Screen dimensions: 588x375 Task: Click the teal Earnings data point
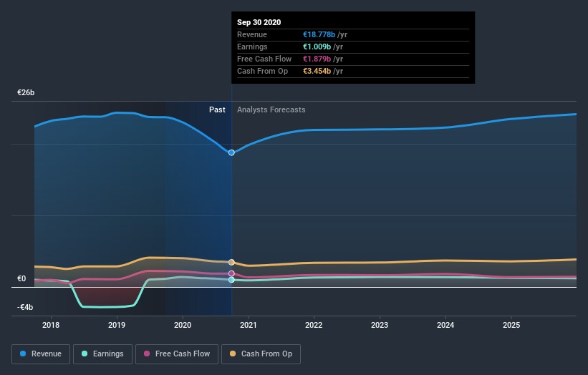coord(231,280)
